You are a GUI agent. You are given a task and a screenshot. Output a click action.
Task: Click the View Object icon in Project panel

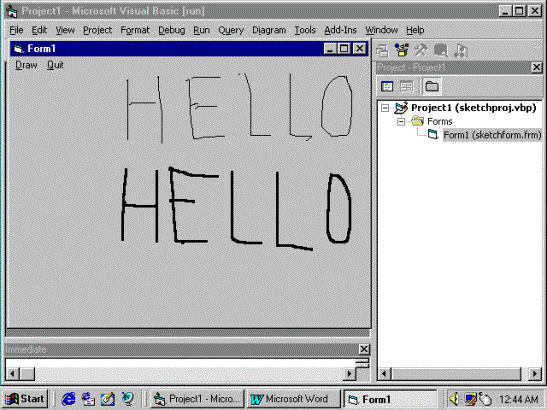click(406, 86)
